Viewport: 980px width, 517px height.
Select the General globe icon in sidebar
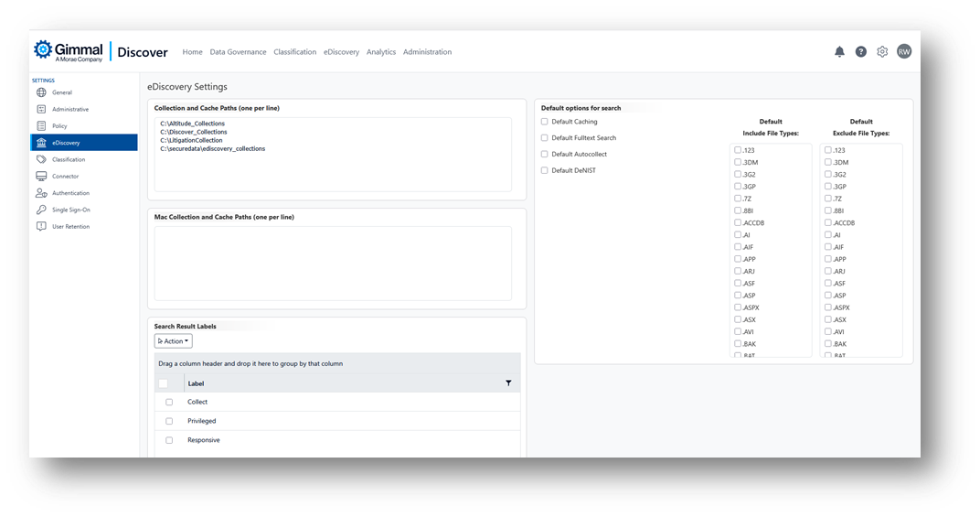coord(41,92)
